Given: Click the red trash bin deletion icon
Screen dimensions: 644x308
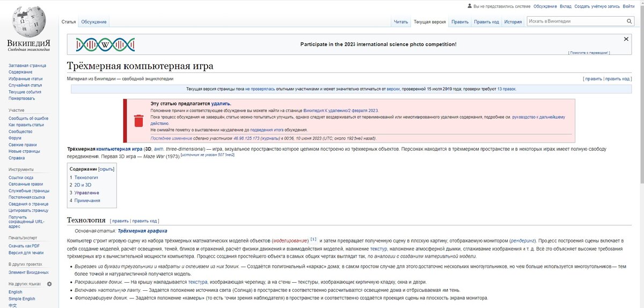Looking at the screenshot, I should 138,120.
